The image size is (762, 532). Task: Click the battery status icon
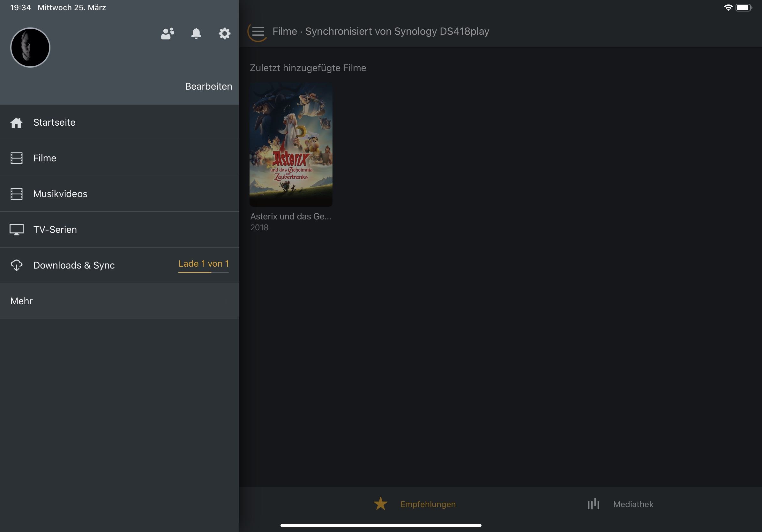click(x=743, y=8)
